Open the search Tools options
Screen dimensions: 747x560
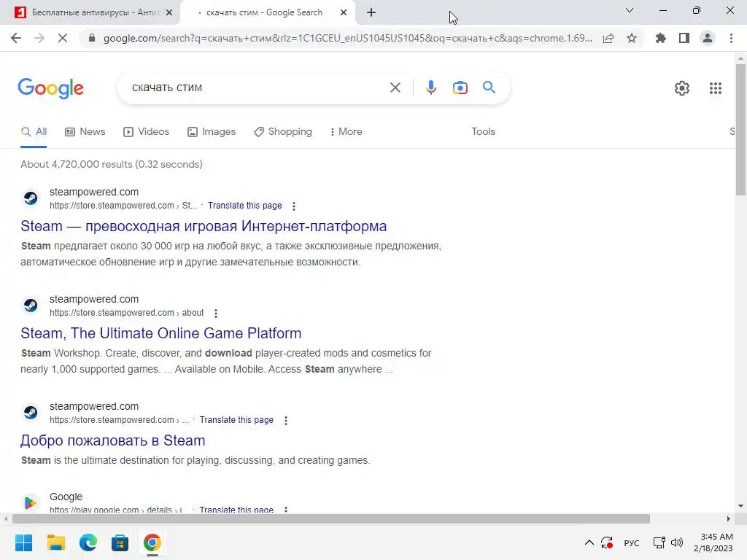pyautogui.click(x=483, y=132)
